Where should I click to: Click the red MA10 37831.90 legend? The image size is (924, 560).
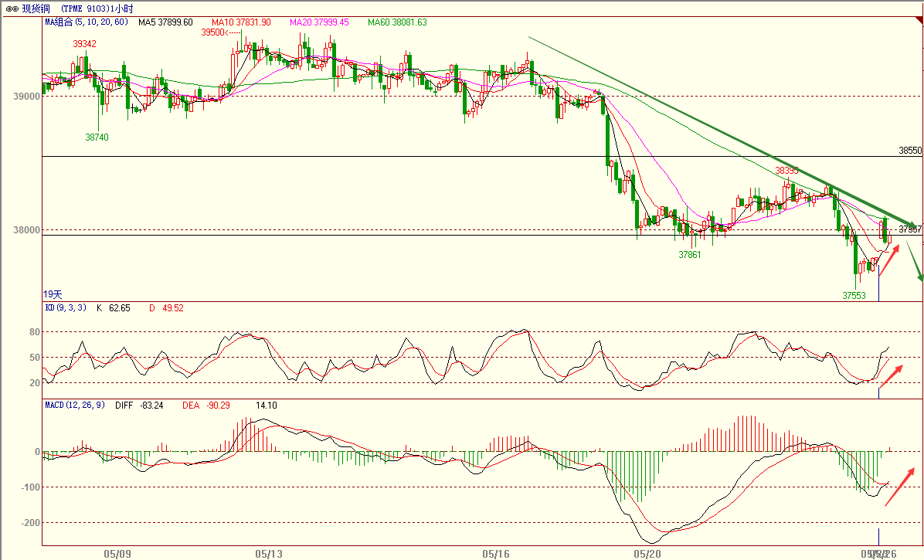click(241, 22)
